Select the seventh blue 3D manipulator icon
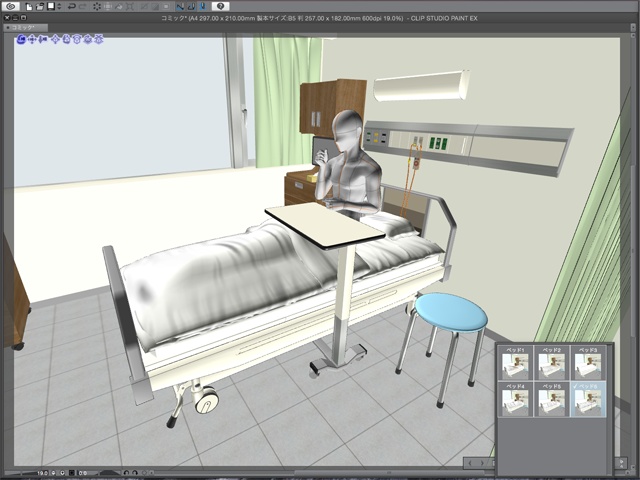The height and width of the screenshot is (480, 640). pos(88,39)
